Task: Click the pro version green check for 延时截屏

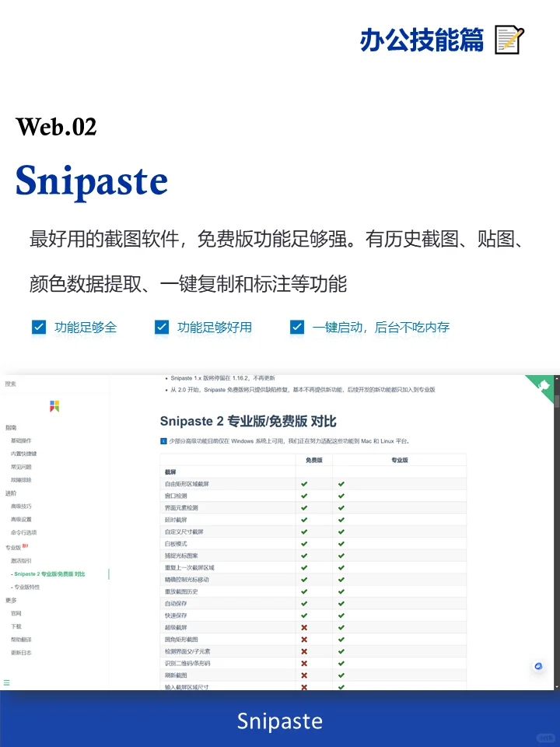Action: 341,520
